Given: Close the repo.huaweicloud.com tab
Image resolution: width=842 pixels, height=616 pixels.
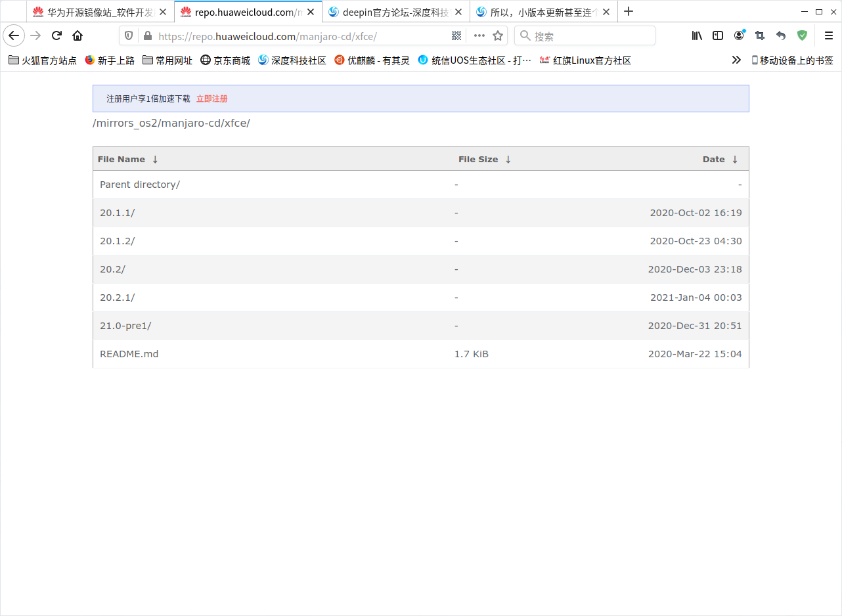Looking at the screenshot, I should pos(311,12).
